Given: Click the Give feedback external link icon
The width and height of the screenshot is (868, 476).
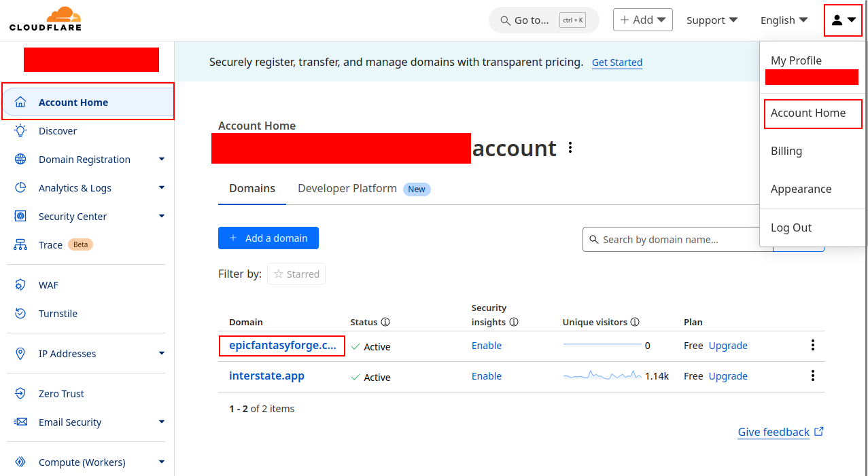Looking at the screenshot, I should pyautogui.click(x=819, y=431).
